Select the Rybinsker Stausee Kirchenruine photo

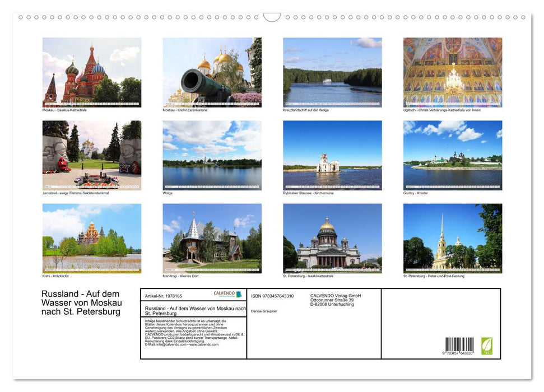332,155
